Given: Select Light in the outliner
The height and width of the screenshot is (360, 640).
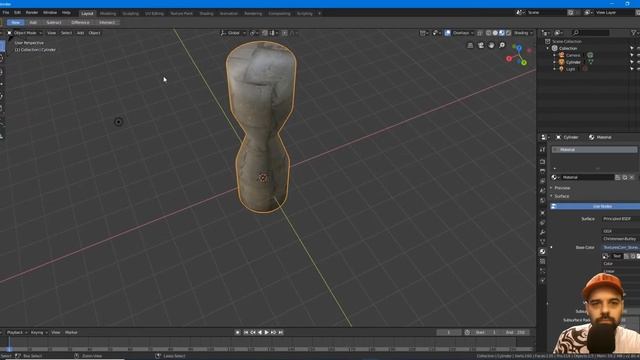Looking at the screenshot, I should coord(570,69).
